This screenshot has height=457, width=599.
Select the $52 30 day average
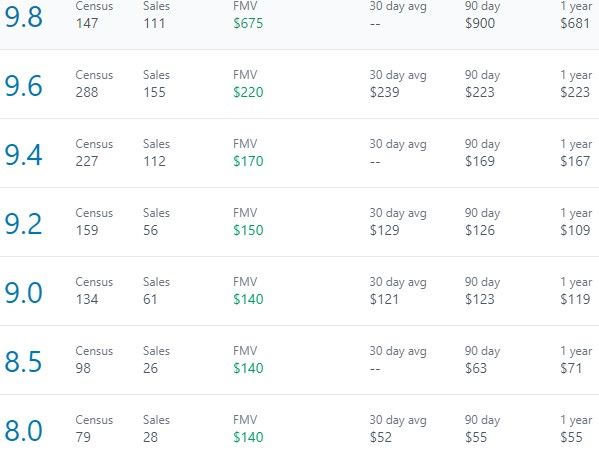[x=380, y=437]
